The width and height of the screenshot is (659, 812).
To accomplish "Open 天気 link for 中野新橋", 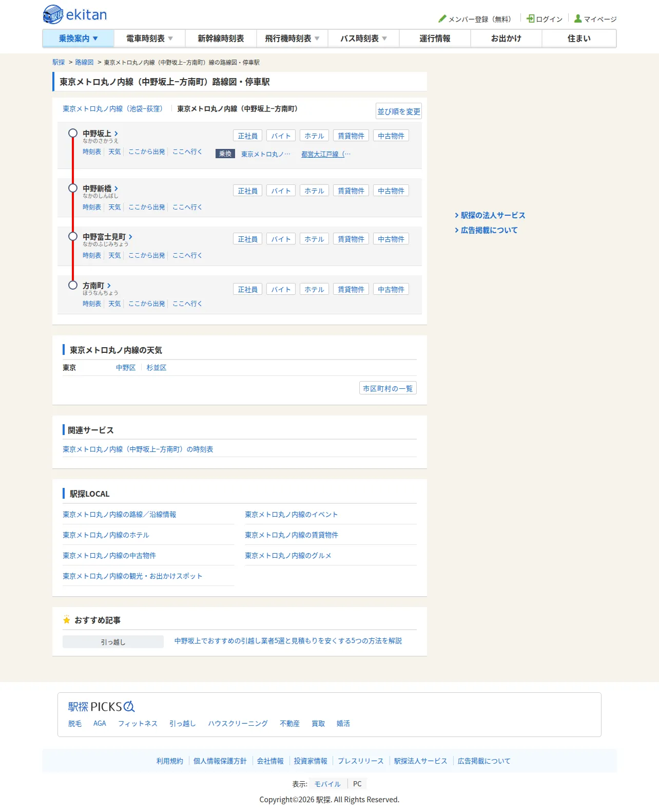I will pos(114,207).
